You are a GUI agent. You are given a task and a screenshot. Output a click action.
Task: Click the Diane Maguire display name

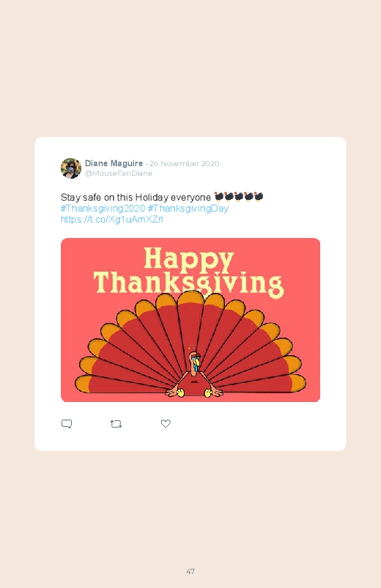coord(114,163)
